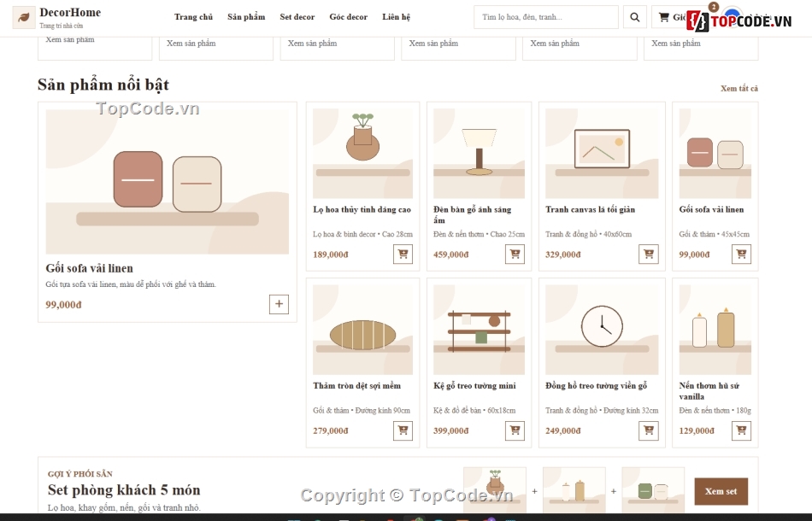The image size is (812, 521).
Task: Click title Thảm tròn dệt sợi mềm
Action: tap(356, 385)
